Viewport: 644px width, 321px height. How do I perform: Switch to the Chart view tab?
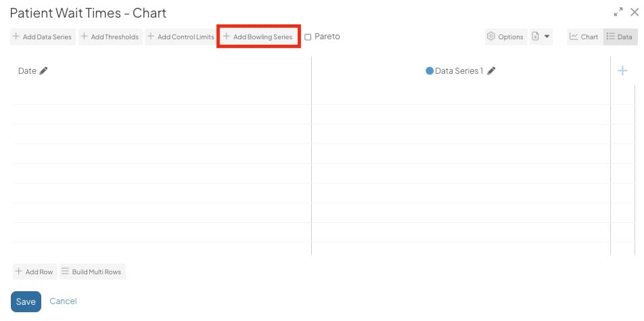(x=584, y=37)
